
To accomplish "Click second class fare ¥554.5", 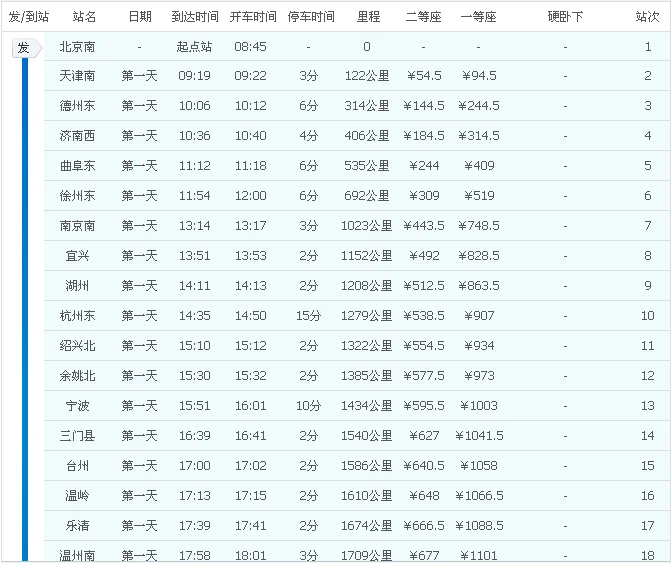I will click(x=424, y=346).
